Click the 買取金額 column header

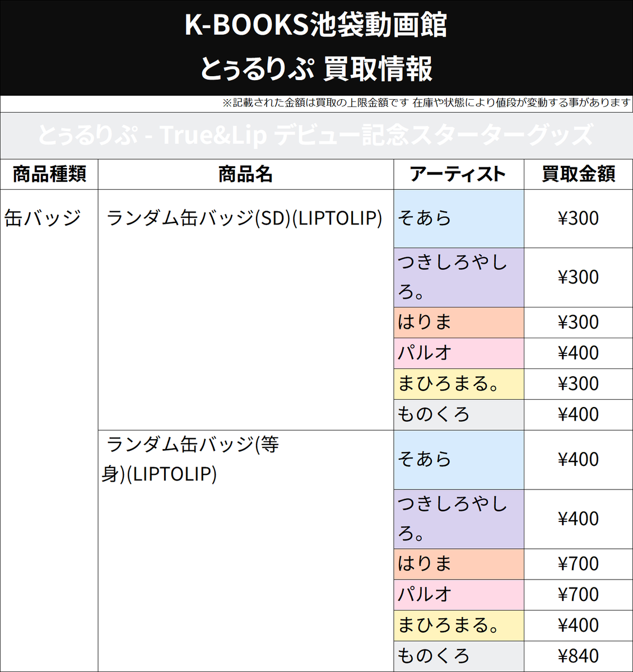pyautogui.click(x=578, y=174)
